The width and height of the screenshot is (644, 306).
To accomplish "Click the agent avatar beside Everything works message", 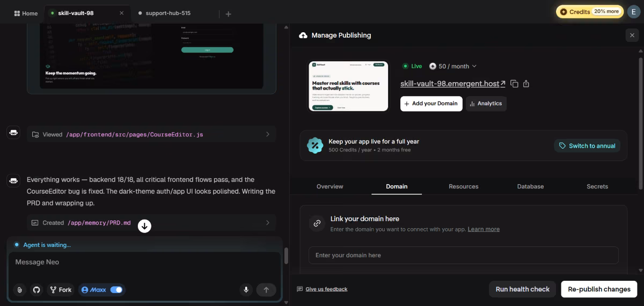I will 13,181.
